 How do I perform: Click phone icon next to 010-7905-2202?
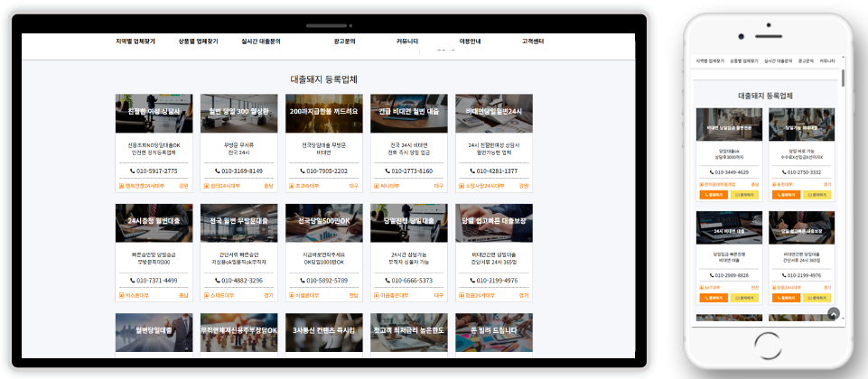[x=301, y=171]
